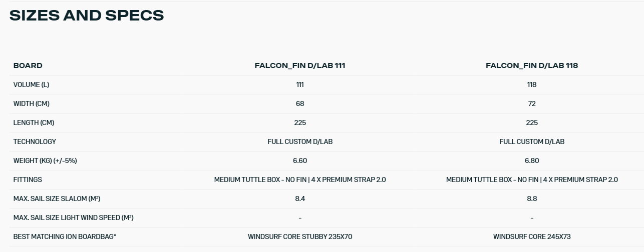Click the width value 72
The height and width of the screenshot is (252, 644).
[532, 103]
